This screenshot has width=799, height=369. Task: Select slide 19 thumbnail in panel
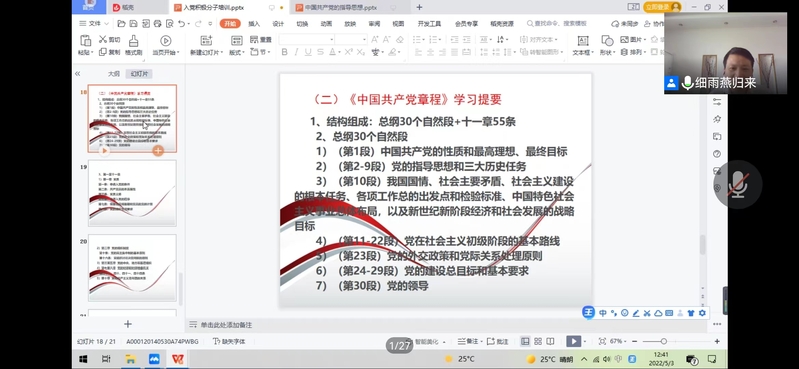point(132,193)
